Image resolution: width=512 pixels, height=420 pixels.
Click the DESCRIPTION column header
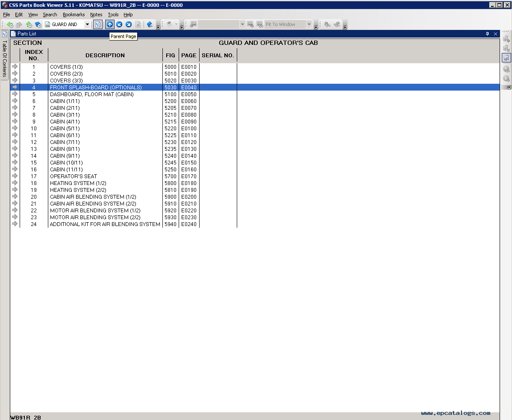pyautogui.click(x=105, y=56)
